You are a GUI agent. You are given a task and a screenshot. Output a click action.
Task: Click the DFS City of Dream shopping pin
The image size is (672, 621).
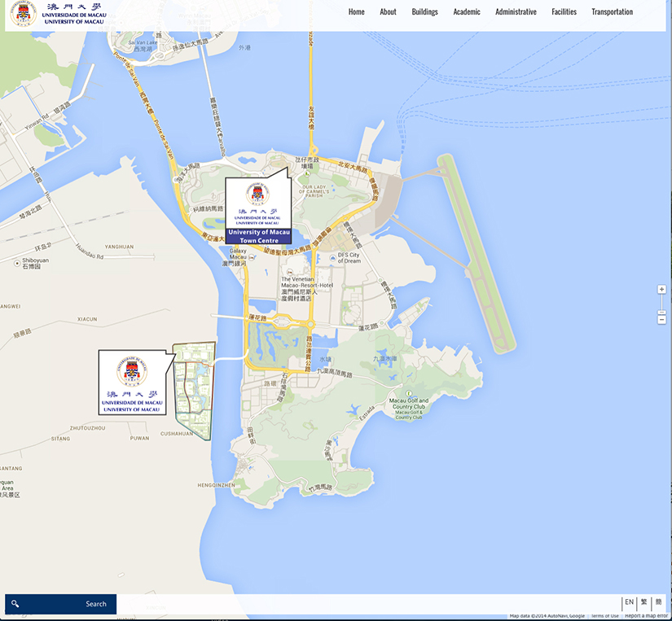(x=332, y=258)
